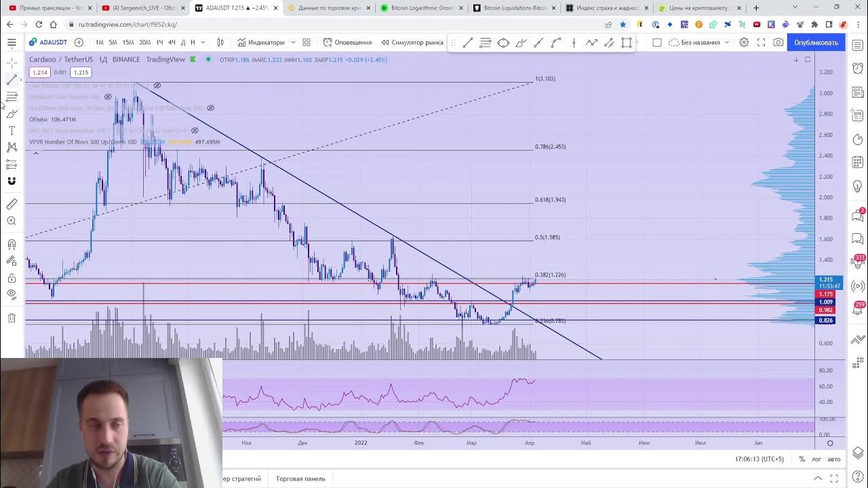Show hidden SuperSmoother indicator
Viewport: 868px width, 488px height.
(x=195, y=130)
